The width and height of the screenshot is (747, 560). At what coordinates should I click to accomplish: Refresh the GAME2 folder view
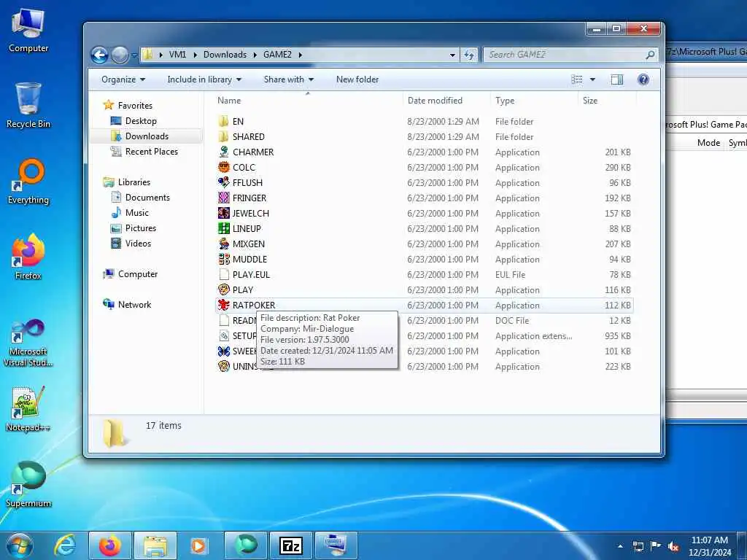pyautogui.click(x=469, y=55)
